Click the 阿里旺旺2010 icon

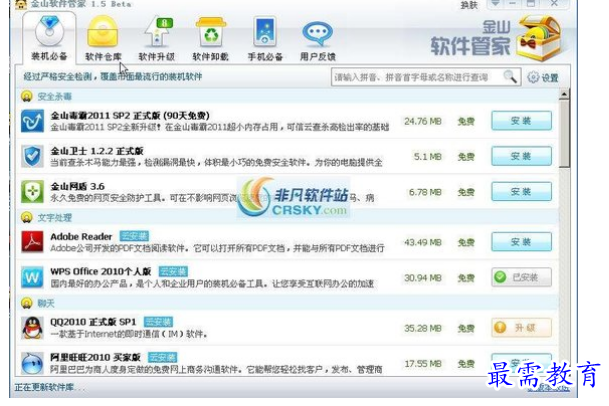[32, 363]
